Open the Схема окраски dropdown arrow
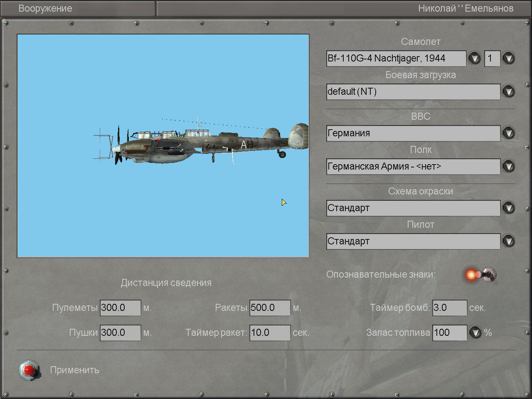The height and width of the screenshot is (399, 532). [508, 208]
